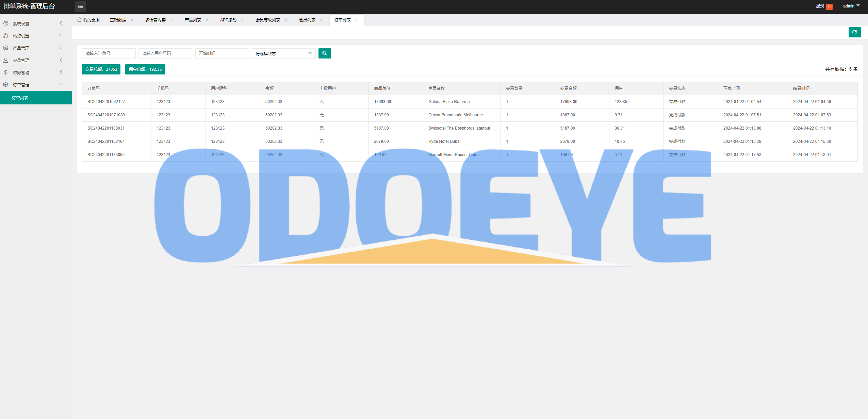Switch to the 产品列表 tab
868x419 pixels.
point(193,20)
